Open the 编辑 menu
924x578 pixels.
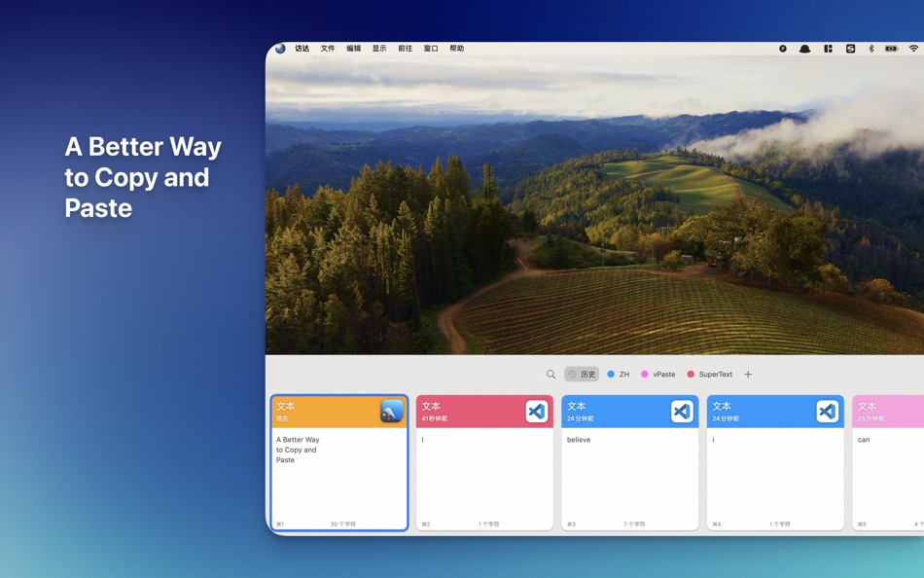pos(354,49)
